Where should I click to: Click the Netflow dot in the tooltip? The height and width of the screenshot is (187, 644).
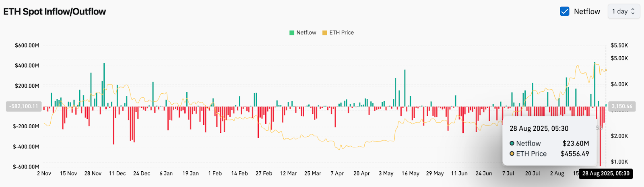tap(512, 144)
